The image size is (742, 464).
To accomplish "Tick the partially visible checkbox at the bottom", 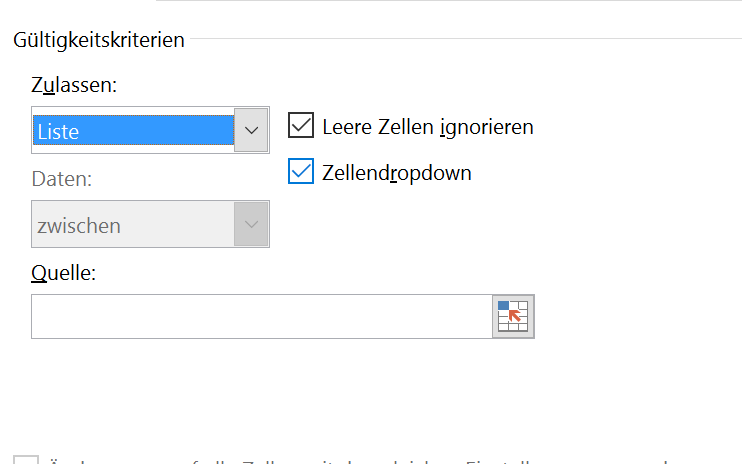I will click(x=26, y=460).
